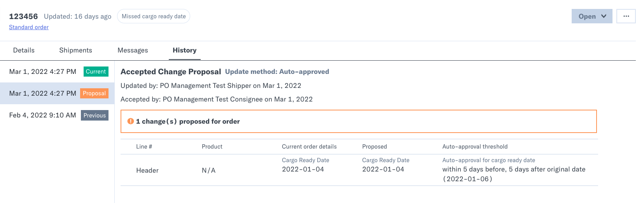Switch to the Shipments tab

[75, 50]
